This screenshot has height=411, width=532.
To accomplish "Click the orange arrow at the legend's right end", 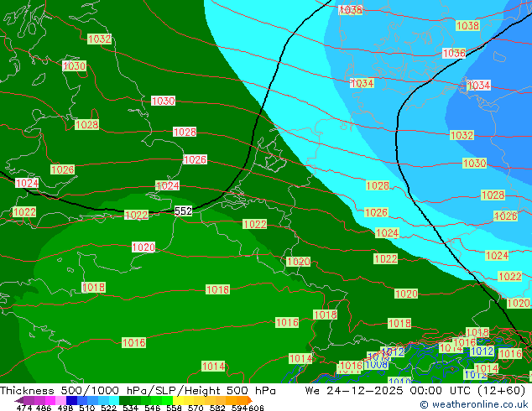I will (x=250, y=400).
